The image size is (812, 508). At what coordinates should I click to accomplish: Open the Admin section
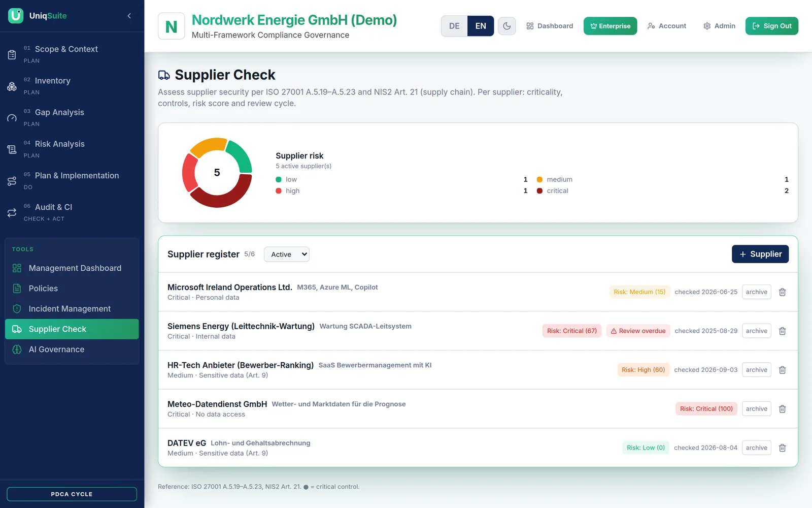tap(719, 26)
